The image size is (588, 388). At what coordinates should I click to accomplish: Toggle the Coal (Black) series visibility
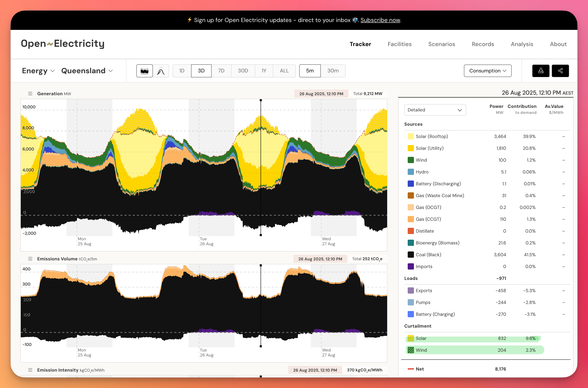(x=410, y=255)
